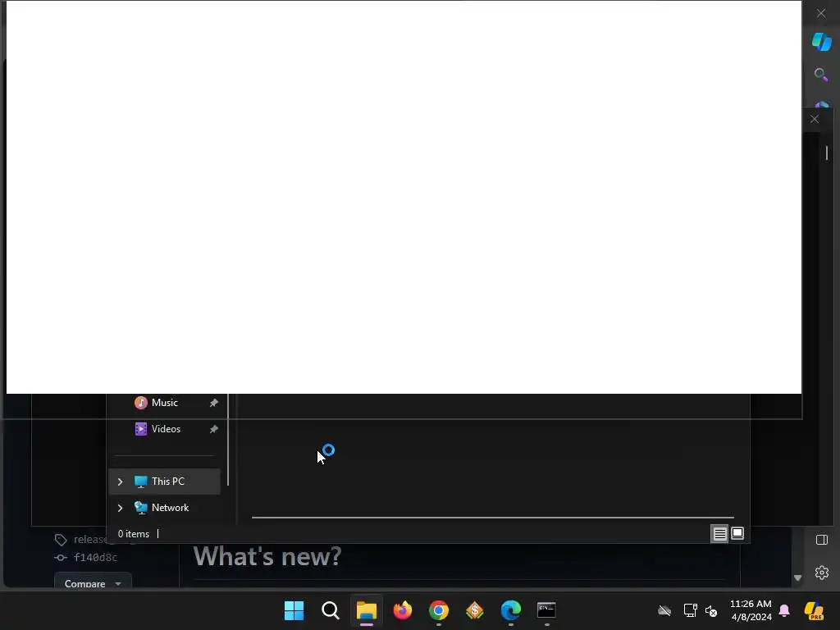Open taskbar Search
Screen dimensions: 840x630
pyautogui.click(x=330, y=610)
